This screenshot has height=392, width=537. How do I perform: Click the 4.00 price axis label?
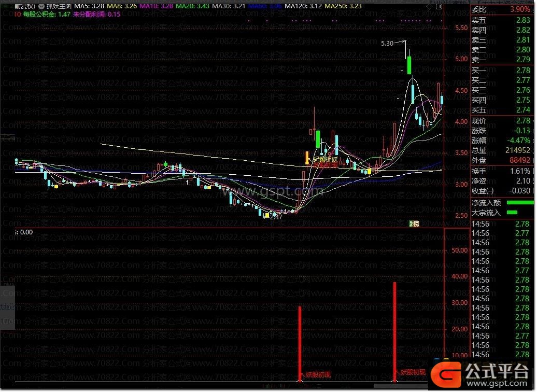[x=461, y=122]
